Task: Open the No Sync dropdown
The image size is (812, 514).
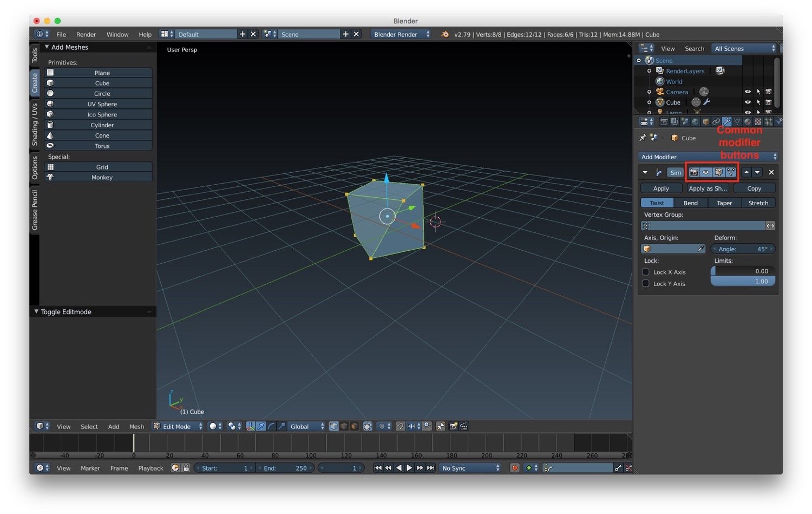Action: tap(470, 468)
